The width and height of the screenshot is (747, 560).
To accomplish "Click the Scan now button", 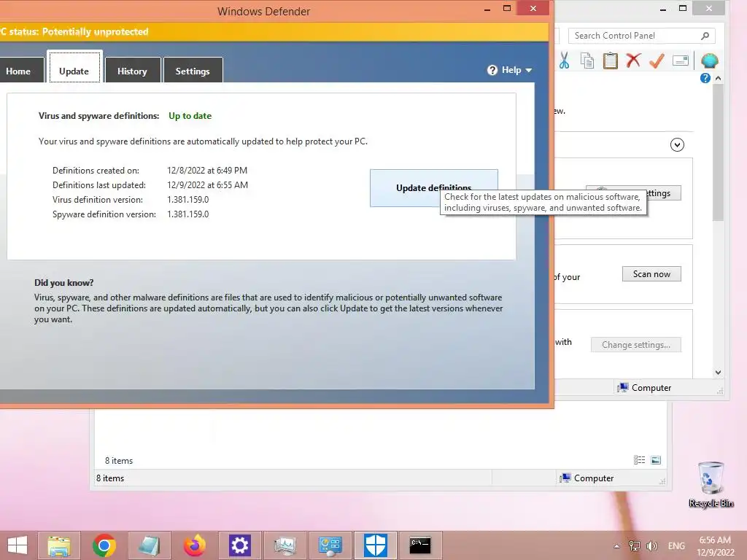I will [651, 274].
